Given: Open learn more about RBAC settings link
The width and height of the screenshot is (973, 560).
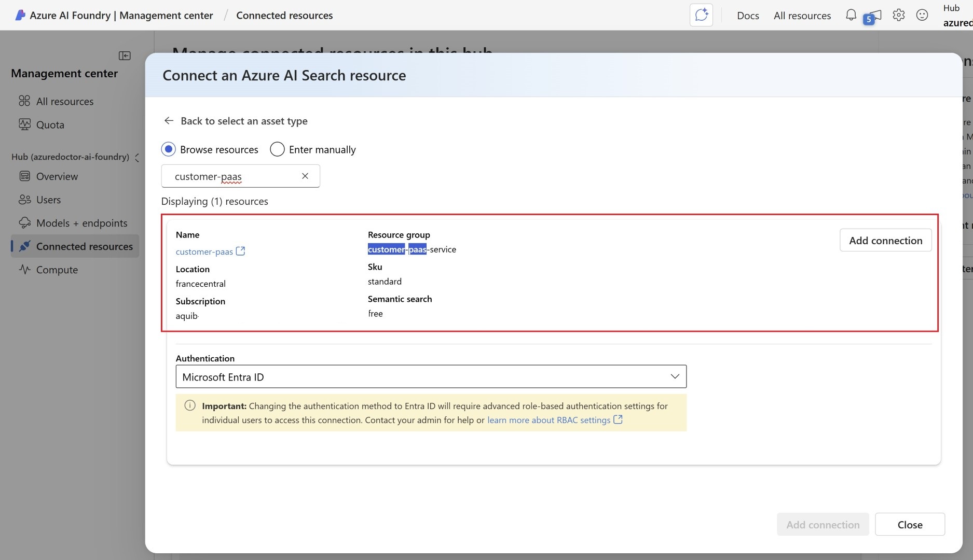Looking at the screenshot, I should (549, 420).
